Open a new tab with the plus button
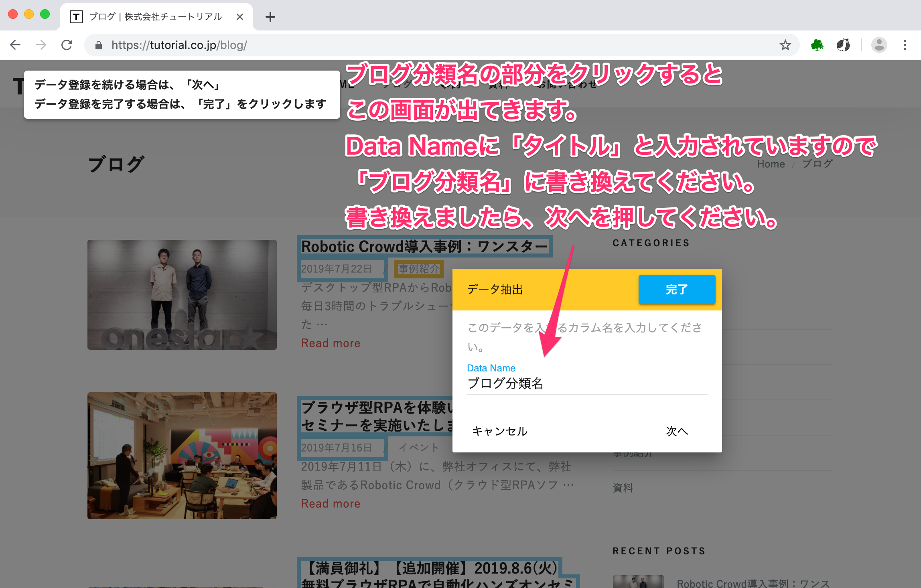 pos(270,17)
